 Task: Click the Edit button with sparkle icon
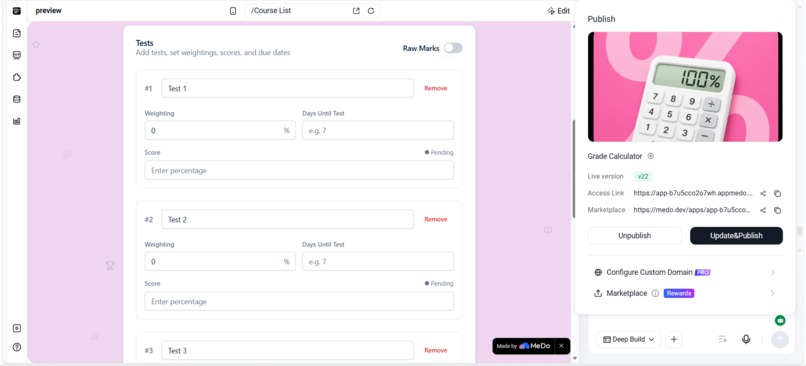(558, 11)
